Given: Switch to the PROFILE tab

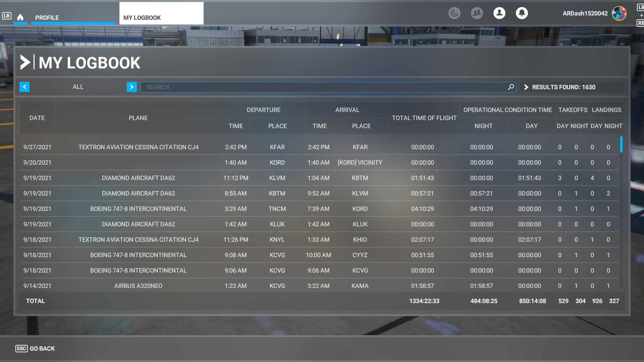Looking at the screenshot, I should [x=47, y=18].
